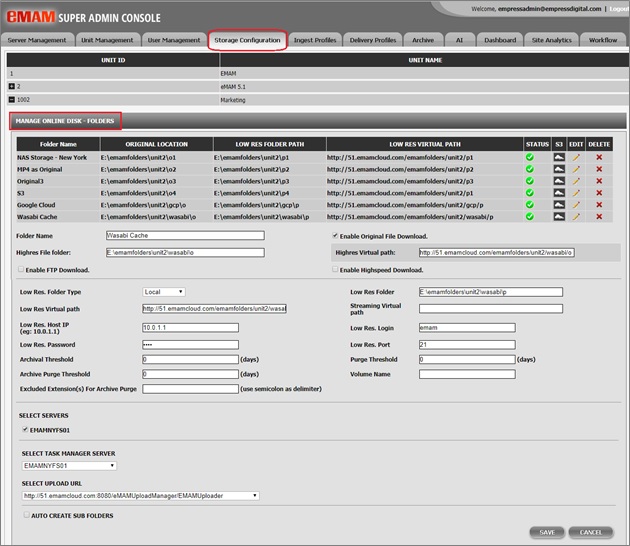Open the Low Res. Folder Type dropdown
Image resolution: width=630 pixels, height=546 pixels.
164,292
